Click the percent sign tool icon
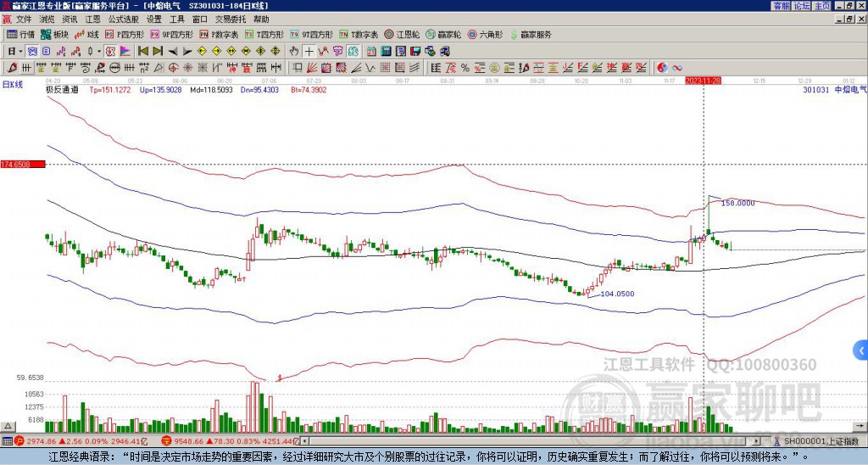Screen dimensions: 868x465 click(x=465, y=68)
